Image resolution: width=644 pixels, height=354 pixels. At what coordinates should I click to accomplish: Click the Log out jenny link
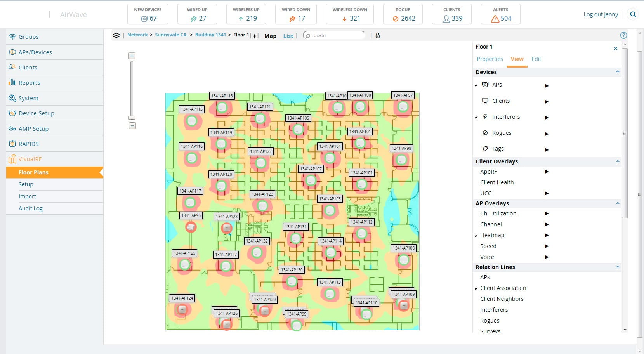601,14
